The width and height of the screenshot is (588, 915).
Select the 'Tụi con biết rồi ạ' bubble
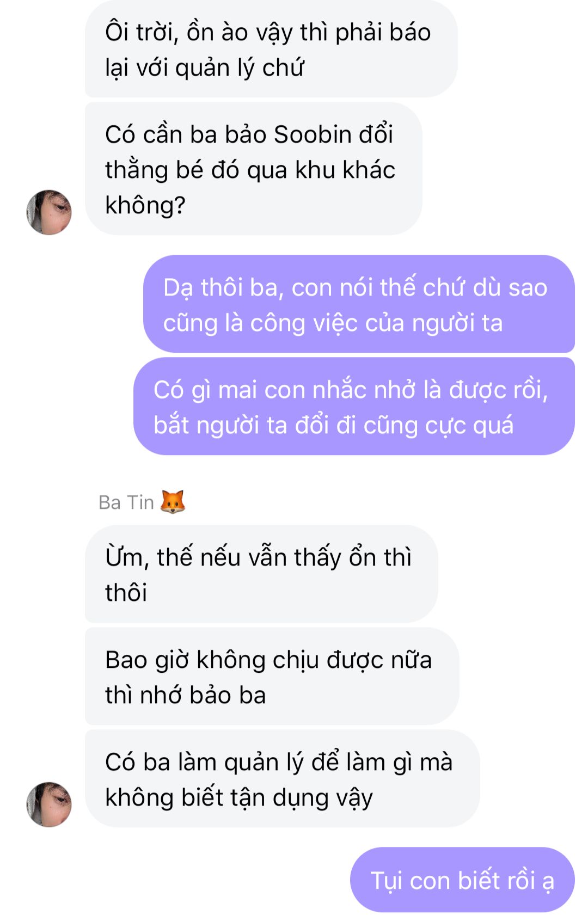click(x=462, y=880)
